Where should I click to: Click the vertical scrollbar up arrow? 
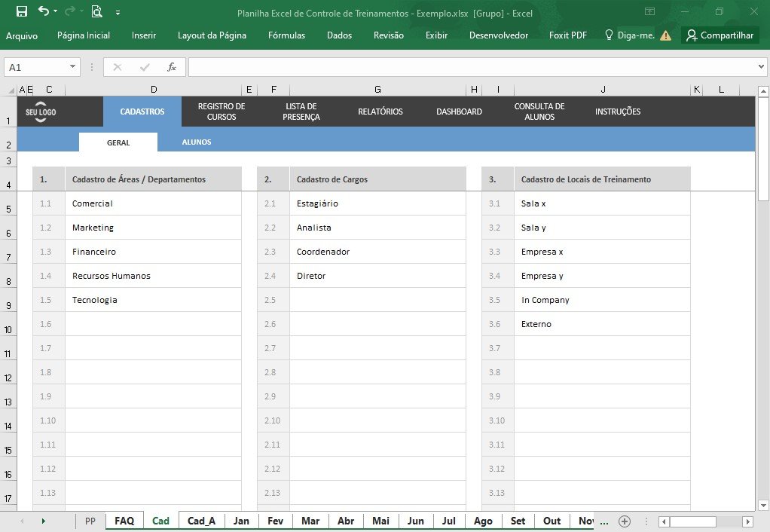[763, 91]
